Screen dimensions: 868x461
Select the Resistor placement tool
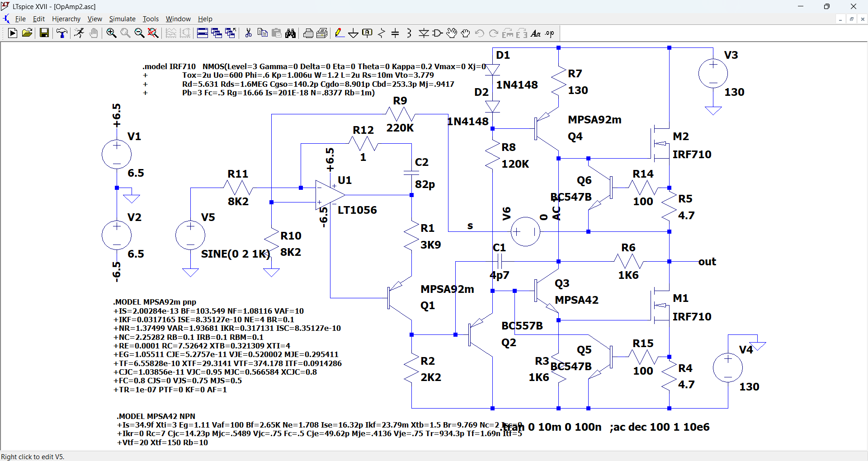pos(382,33)
